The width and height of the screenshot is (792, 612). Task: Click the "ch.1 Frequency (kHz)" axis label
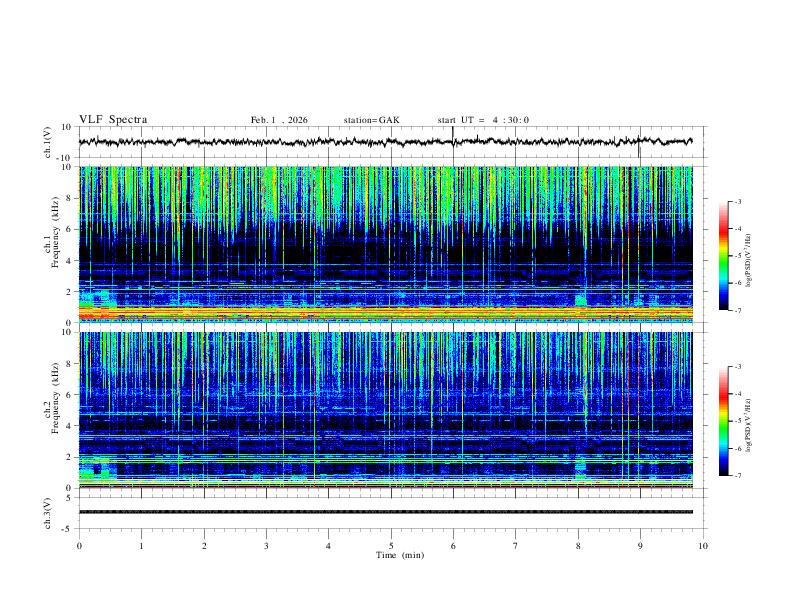click(51, 233)
